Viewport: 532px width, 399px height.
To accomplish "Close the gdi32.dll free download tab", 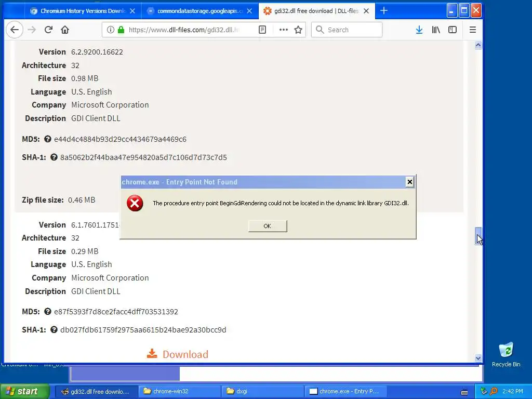I will (x=366, y=11).
